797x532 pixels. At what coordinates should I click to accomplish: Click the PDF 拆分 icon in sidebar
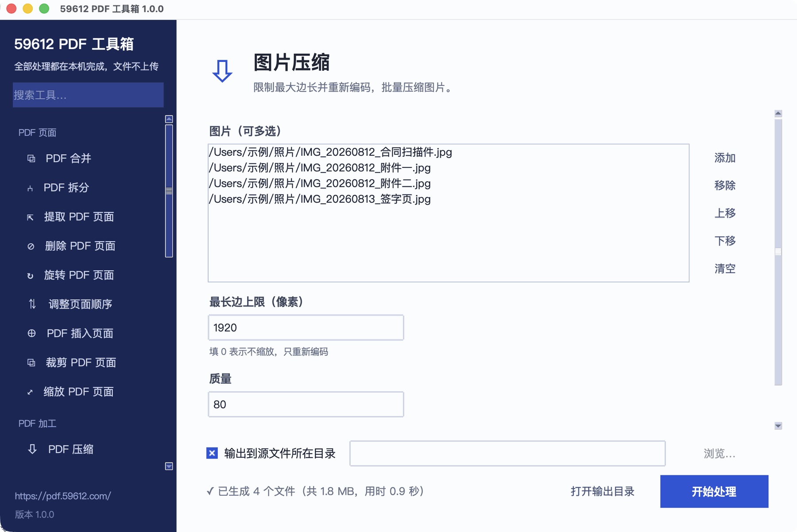click(30, 188)
